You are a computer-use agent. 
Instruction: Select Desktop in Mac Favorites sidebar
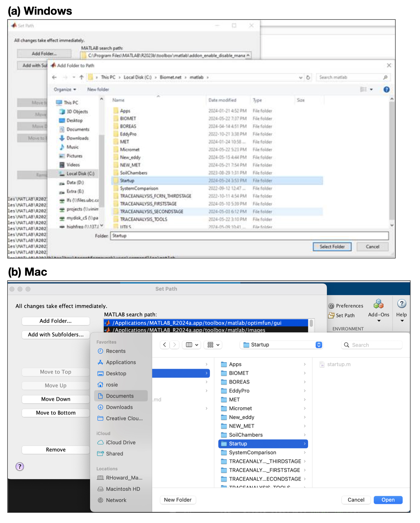point(121,374)
